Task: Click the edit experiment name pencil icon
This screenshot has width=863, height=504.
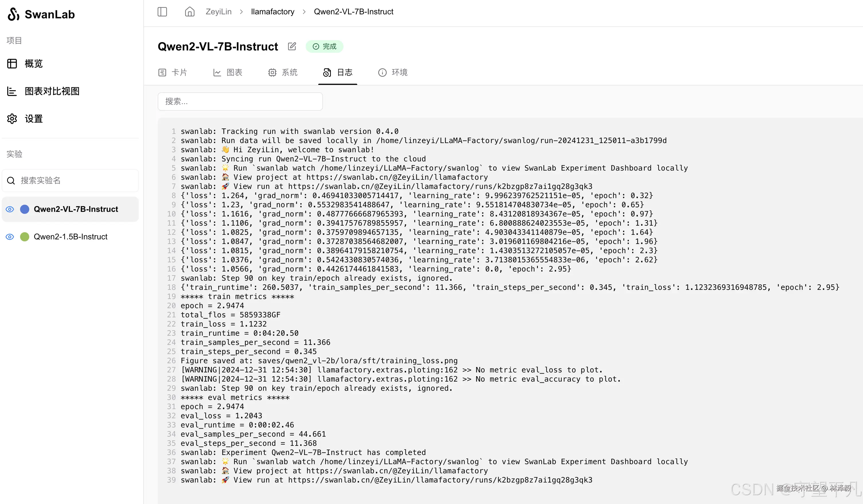Action: point(292,46)
